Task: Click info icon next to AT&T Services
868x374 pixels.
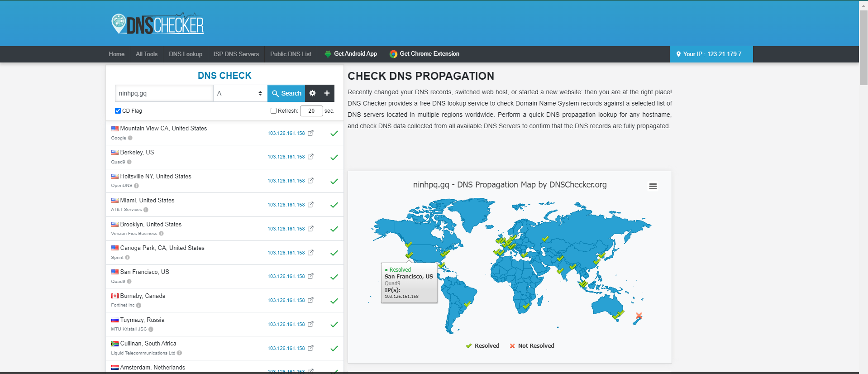Action: [146, 210]
